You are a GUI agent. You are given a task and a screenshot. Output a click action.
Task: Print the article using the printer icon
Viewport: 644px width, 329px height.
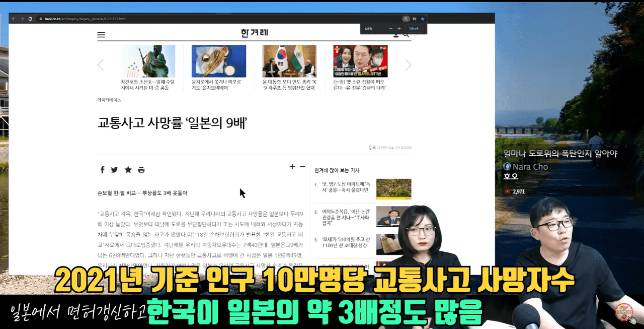point(141,170)
